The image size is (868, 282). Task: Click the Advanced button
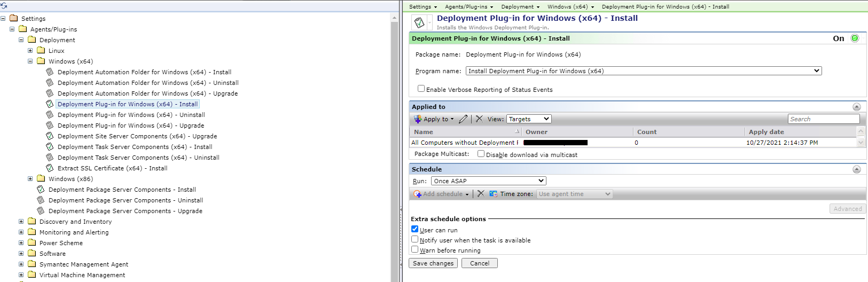848,209
